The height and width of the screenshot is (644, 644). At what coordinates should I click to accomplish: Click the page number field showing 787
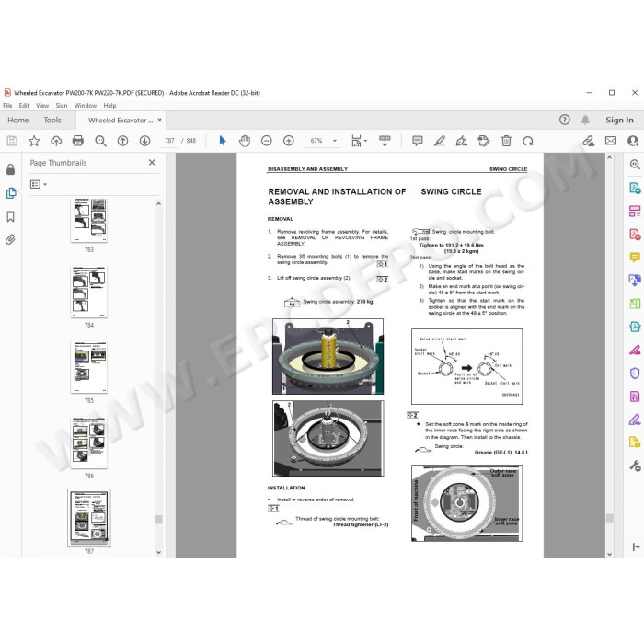point(169,141)
